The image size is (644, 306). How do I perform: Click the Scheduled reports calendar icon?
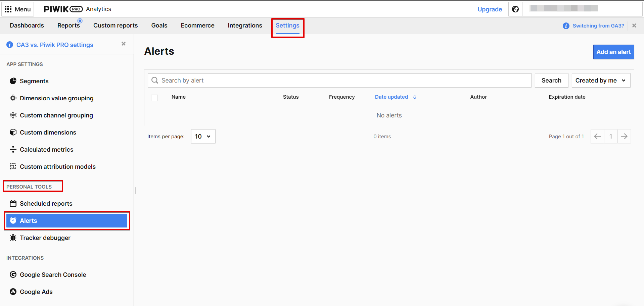tap(13, 203)
